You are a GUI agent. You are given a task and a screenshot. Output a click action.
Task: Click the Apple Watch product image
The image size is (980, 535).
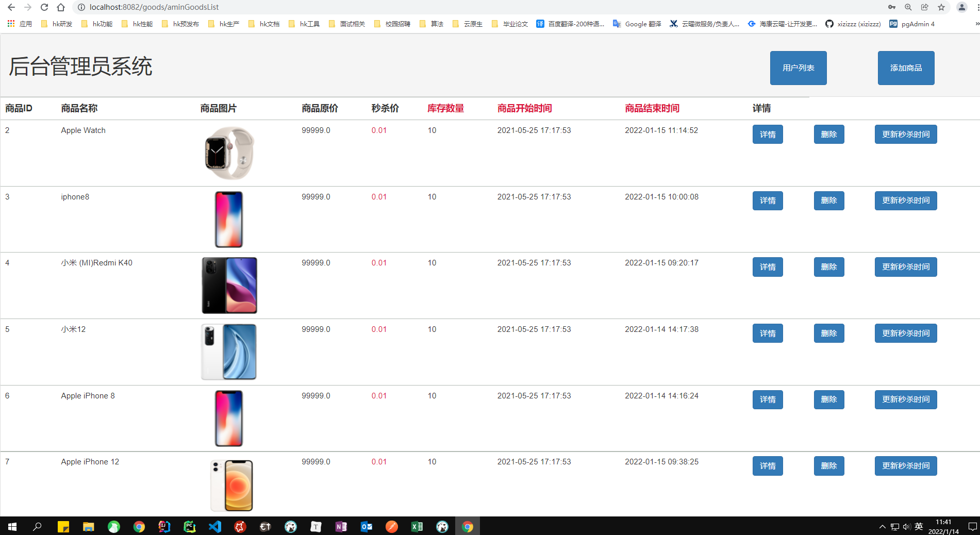click(x=229, y=153)
